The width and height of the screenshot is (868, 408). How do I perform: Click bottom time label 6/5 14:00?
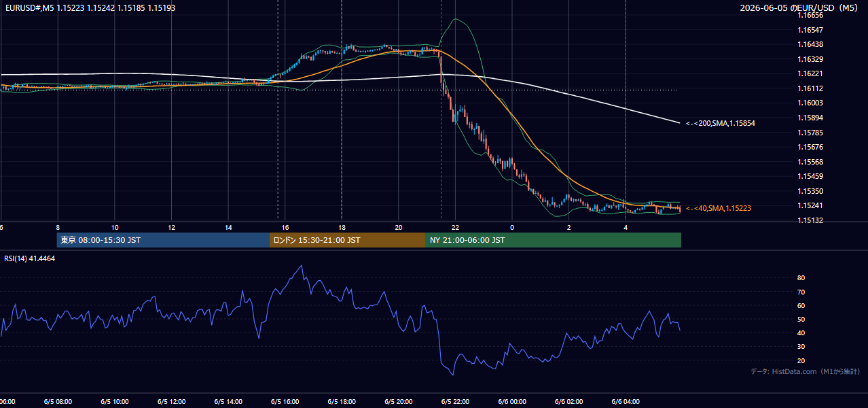click(x=228, y=402)
